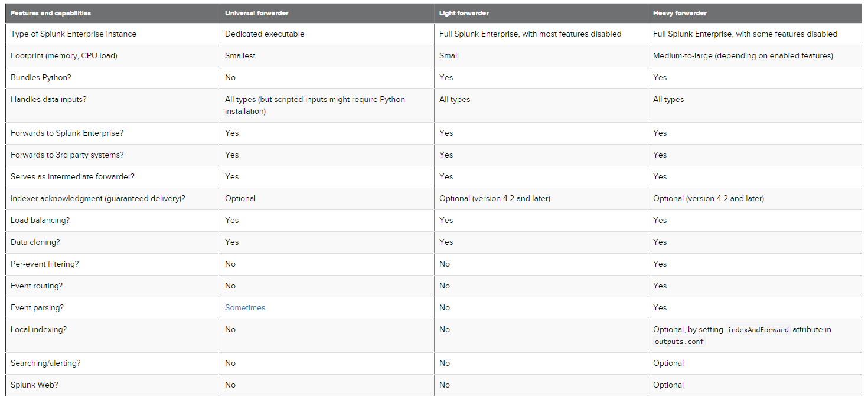The height and width of the screenshot is (400, 868).
Task: Click Heavy forwarder's "Optional" for Searching/alerting
Action: click(668, 363)
